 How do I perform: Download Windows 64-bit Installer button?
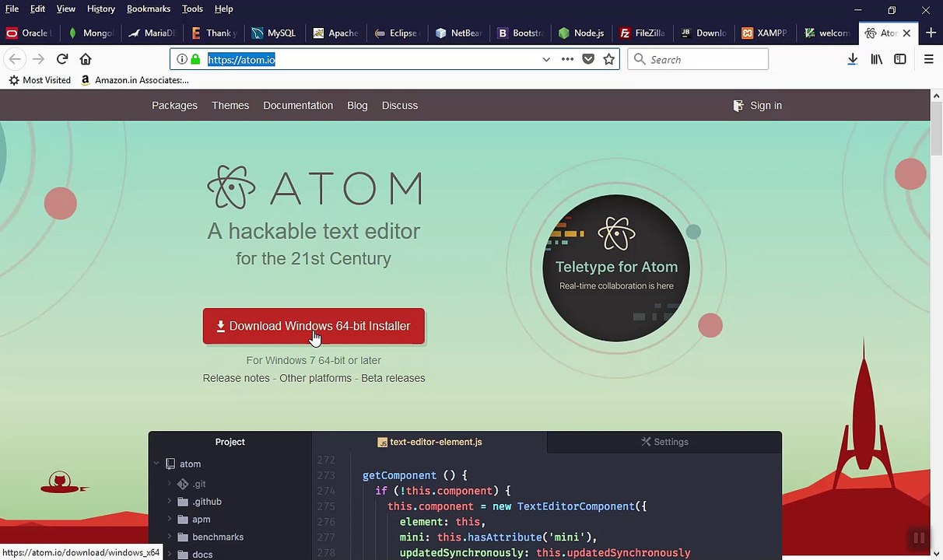(314, 326)
